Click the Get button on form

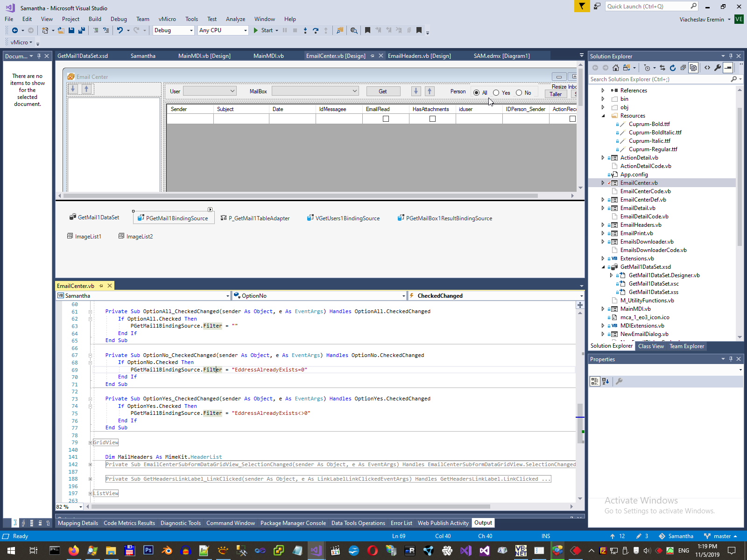[x=383, y=91]
